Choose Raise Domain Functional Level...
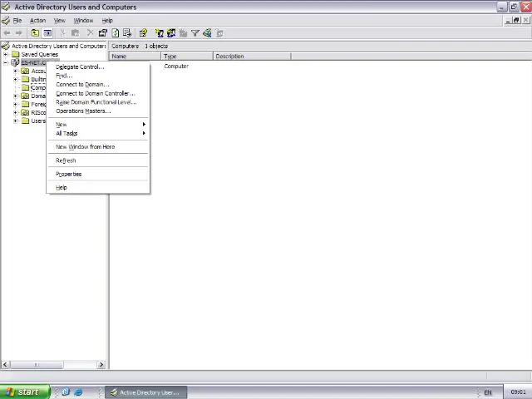 coord(98,102)
